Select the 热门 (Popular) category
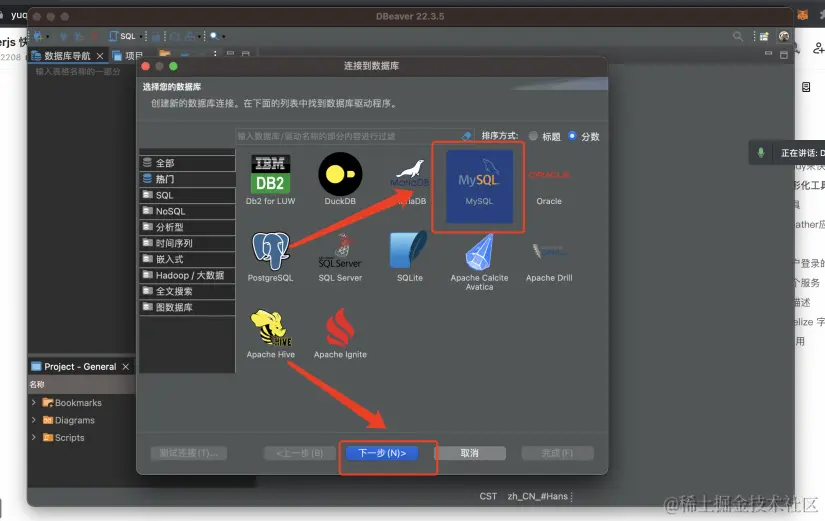 pos(187,179)
